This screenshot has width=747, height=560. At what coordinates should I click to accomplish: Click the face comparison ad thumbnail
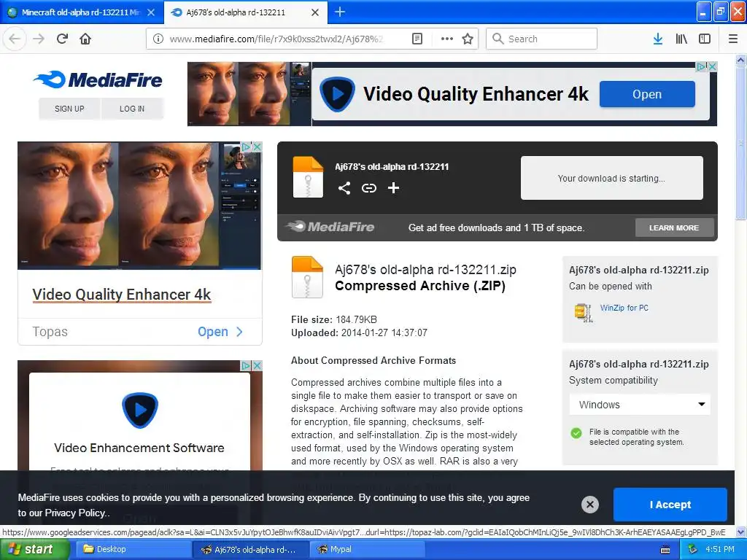tap(139, 205)
